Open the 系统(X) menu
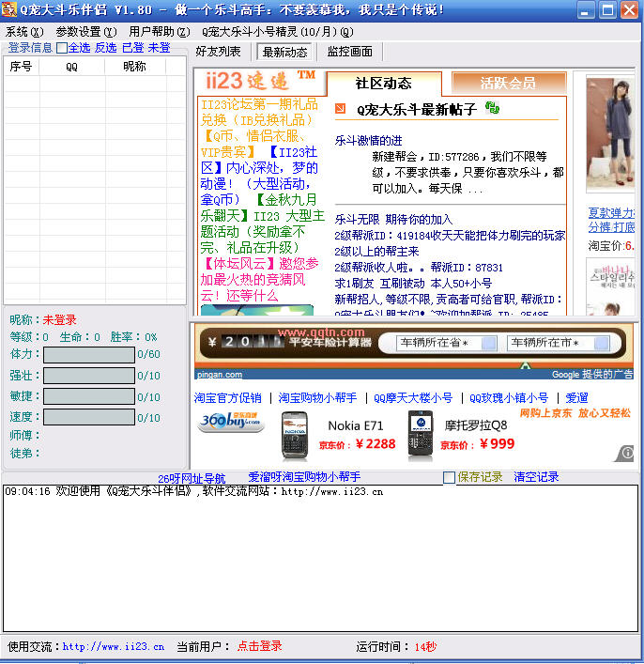This screenshot has width=644, height=664. (x=24, y=32)
